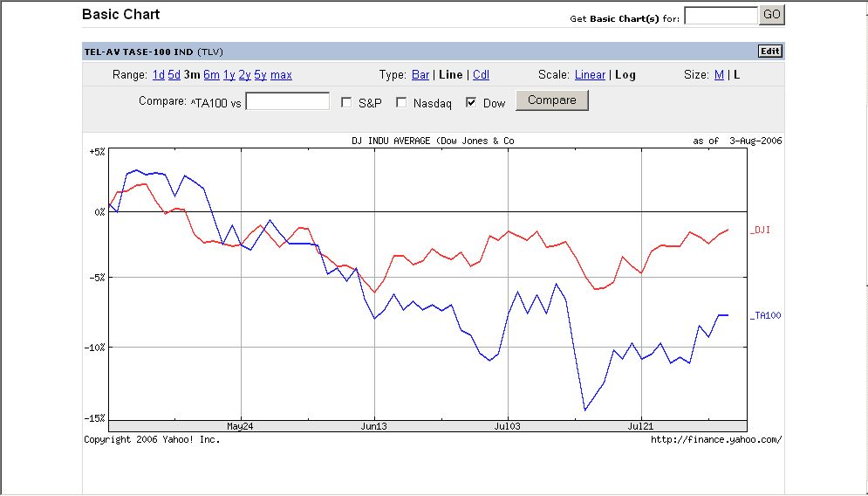
Task: Enable the Nasdaq comparison checkbox
Action: click(x=401, y=102)
